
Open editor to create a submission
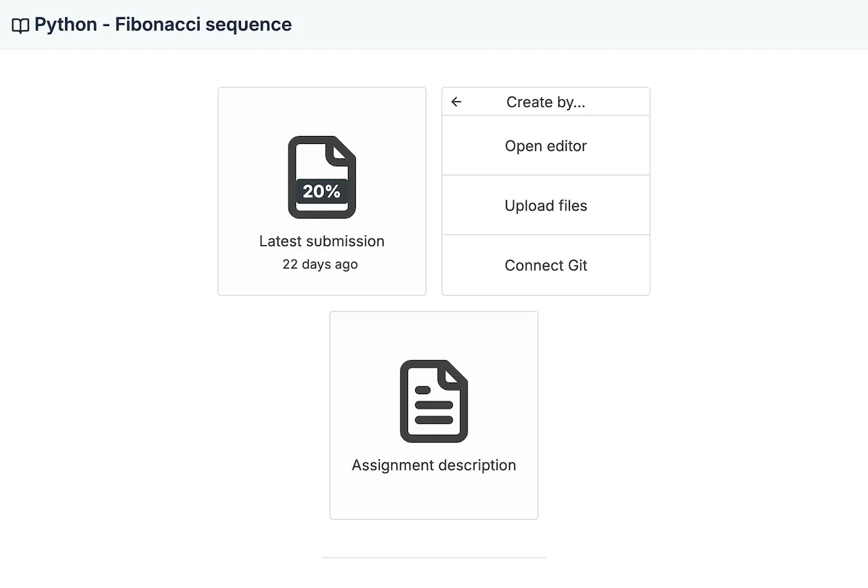(x=545, y=145)
